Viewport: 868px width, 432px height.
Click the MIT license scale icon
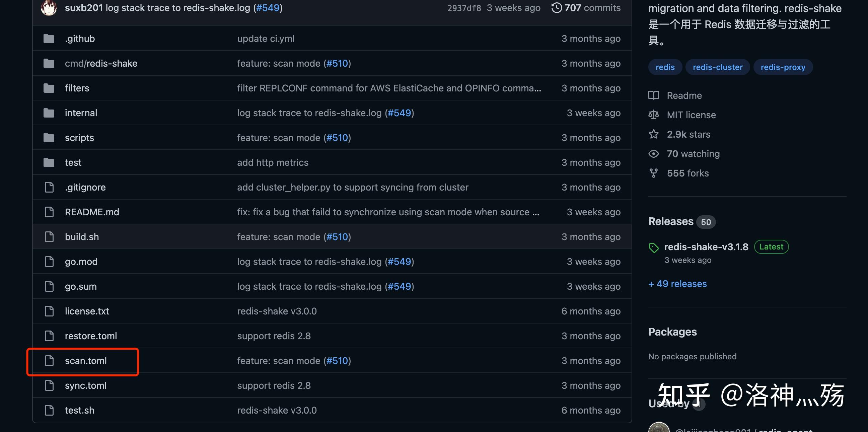coord(653,115)
